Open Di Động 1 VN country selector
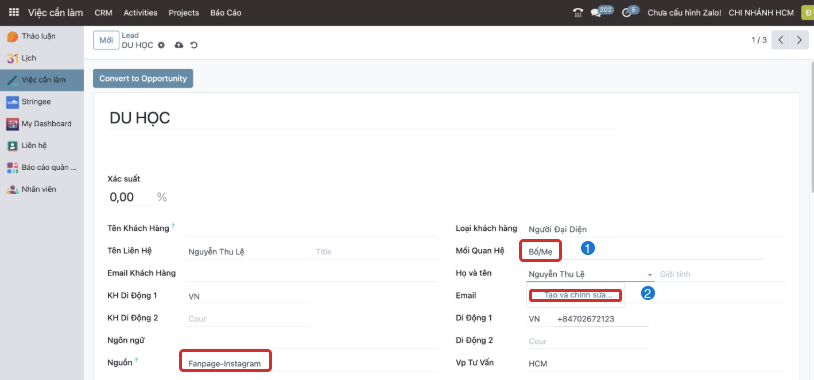This screenshot has width=814, height=380. (x=539, y=319)
